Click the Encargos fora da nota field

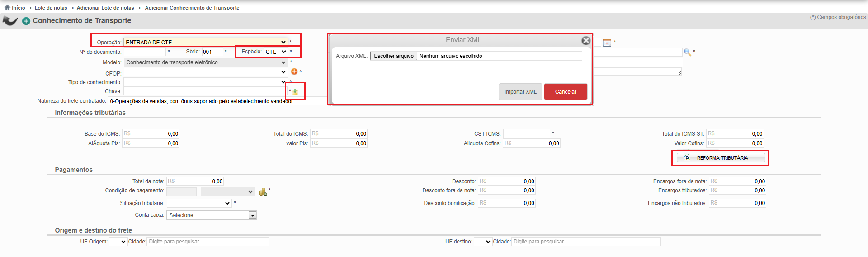(x=737, y=181)
